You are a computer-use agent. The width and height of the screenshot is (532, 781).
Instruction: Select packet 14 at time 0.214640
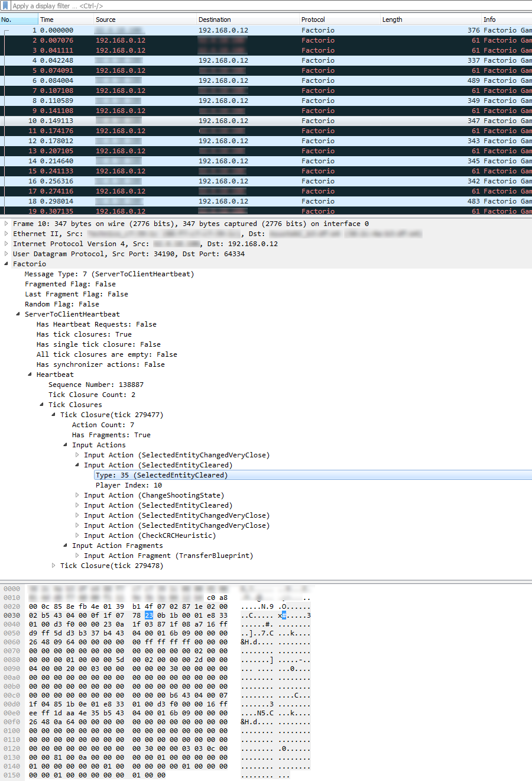coord(266,161)
